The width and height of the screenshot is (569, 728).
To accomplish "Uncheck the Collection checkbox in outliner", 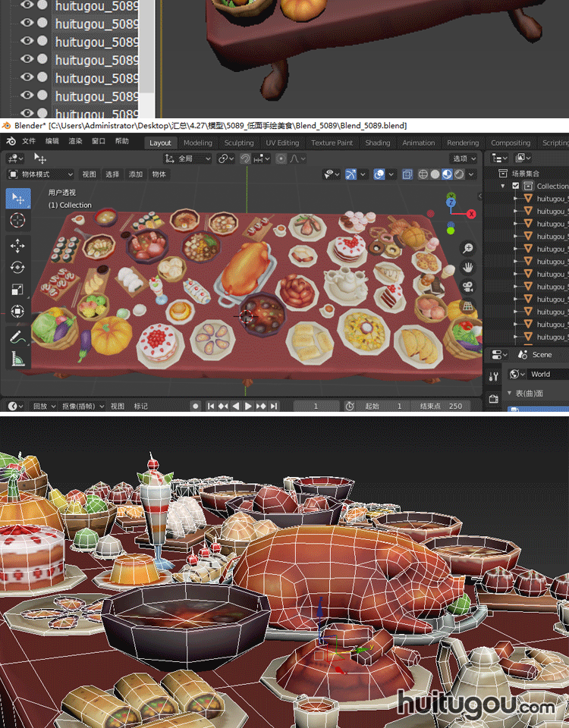I will pyautogui.click(x=516, y=186).
